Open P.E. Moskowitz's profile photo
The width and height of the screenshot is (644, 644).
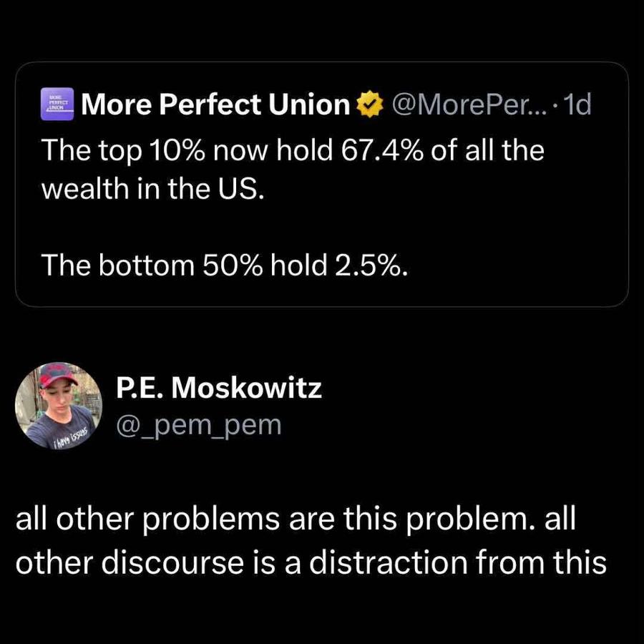coord(59,405)
